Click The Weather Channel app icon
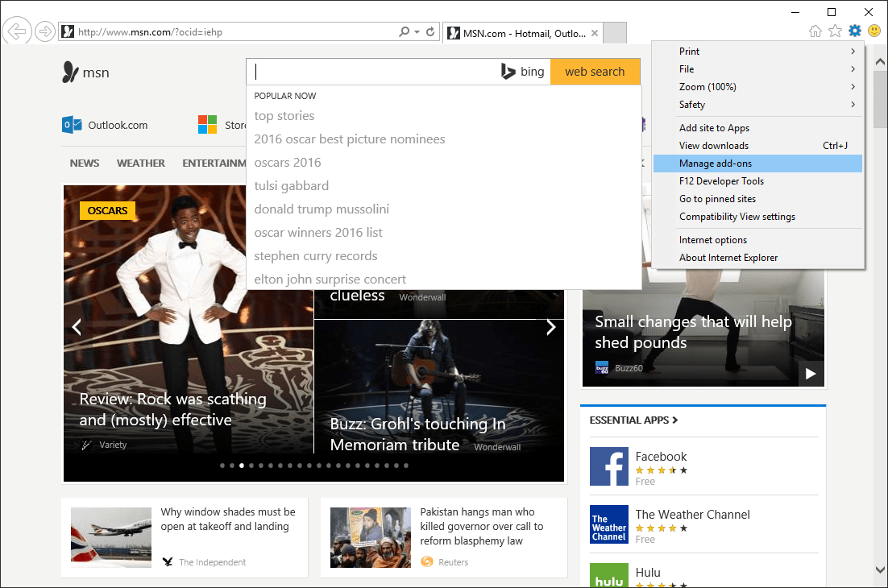Viewport: 888px width, 588px height. [609, 524]
